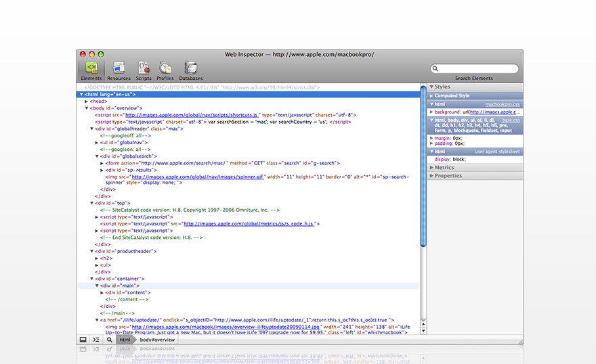Expand the background property value
The width and height of the screenshot is (596, 364).
pos(431,112)
